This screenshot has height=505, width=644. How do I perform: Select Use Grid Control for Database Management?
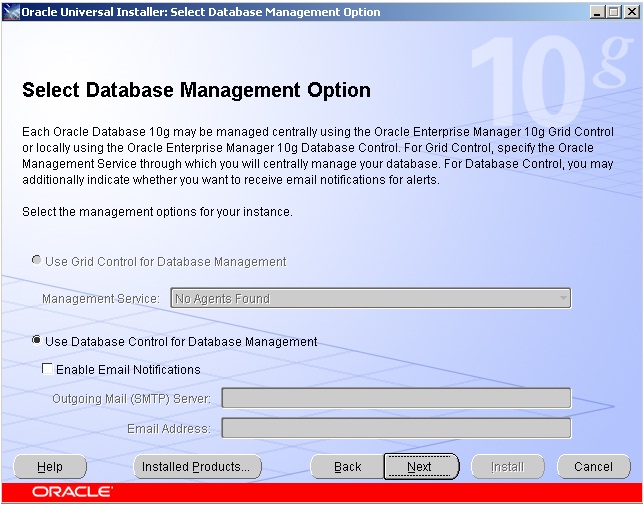click(x=37, y=261)
